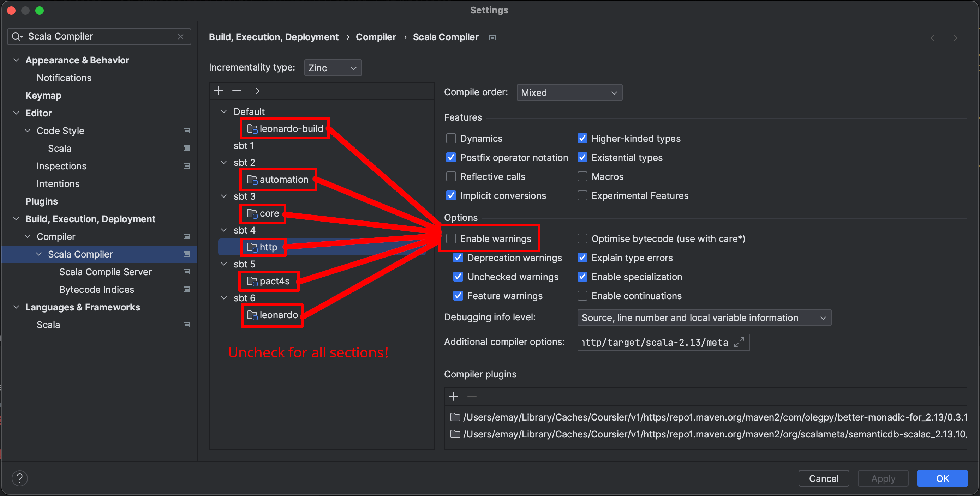Open the Compile order dropdown

[x=569, y=93]
